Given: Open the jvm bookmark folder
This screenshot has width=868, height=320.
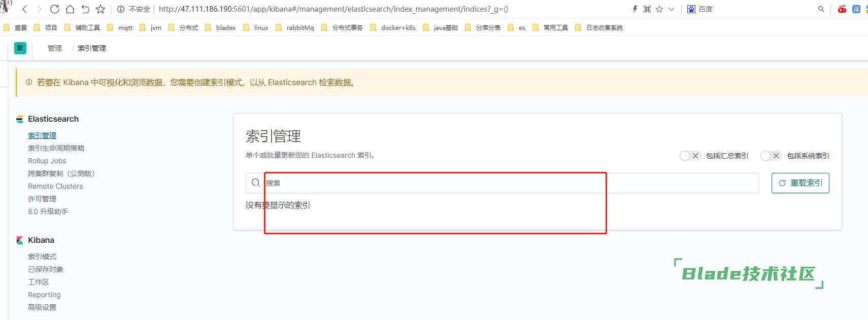Looking at the screenshot, I should (x=150, y=28).
